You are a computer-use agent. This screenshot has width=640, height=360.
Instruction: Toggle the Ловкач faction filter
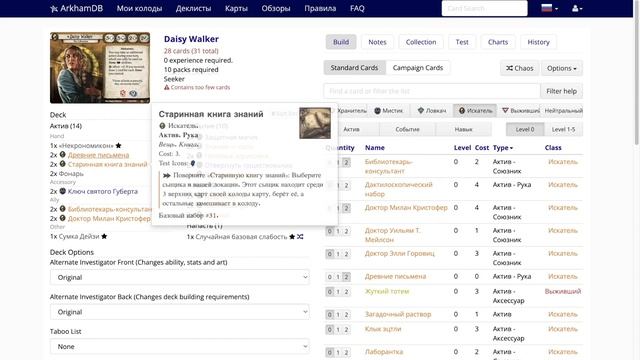click(432, 111)
